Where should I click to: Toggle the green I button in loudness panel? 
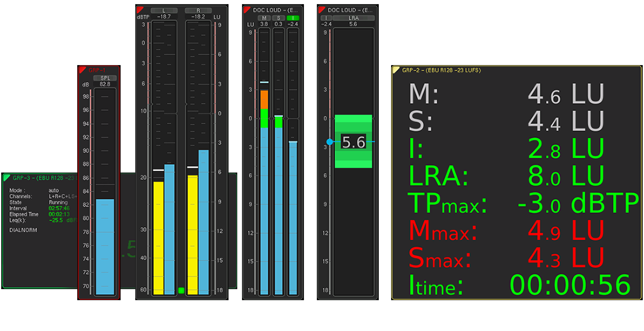(294, 18)
